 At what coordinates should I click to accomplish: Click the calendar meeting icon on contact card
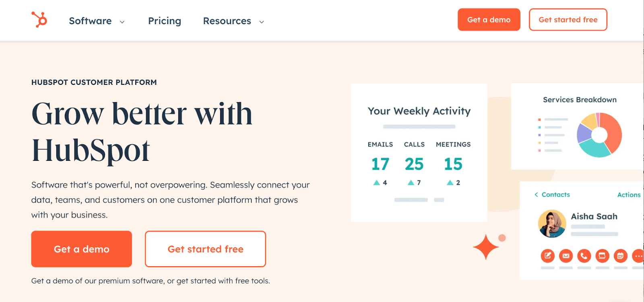pos(620,256)
